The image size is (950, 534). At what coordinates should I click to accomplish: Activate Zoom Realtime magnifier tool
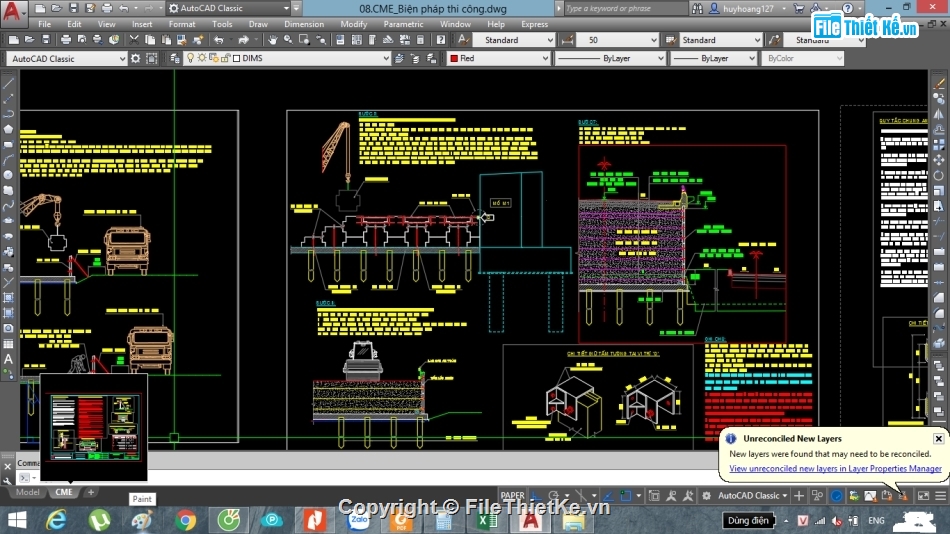(x=288, y=40)
